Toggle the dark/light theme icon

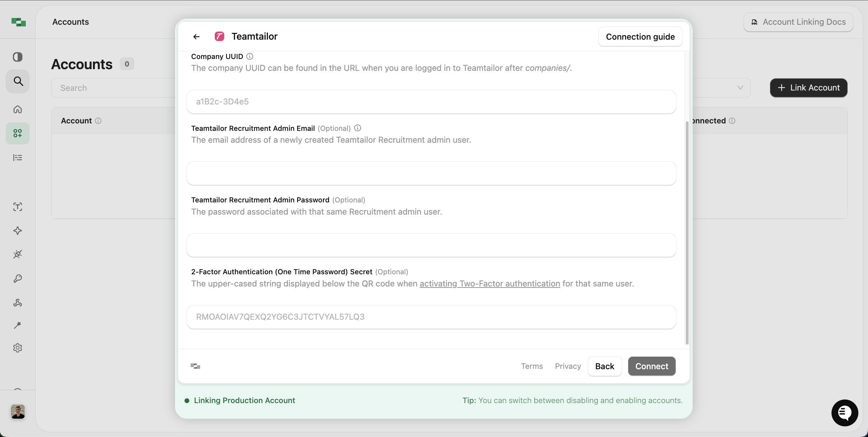pos(18,57)
